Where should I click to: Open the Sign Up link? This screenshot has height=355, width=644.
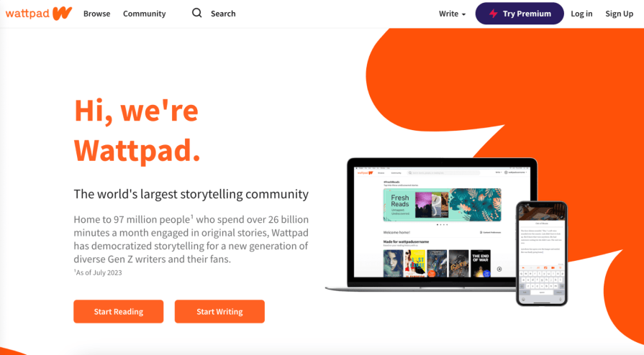tap(619, 14)
